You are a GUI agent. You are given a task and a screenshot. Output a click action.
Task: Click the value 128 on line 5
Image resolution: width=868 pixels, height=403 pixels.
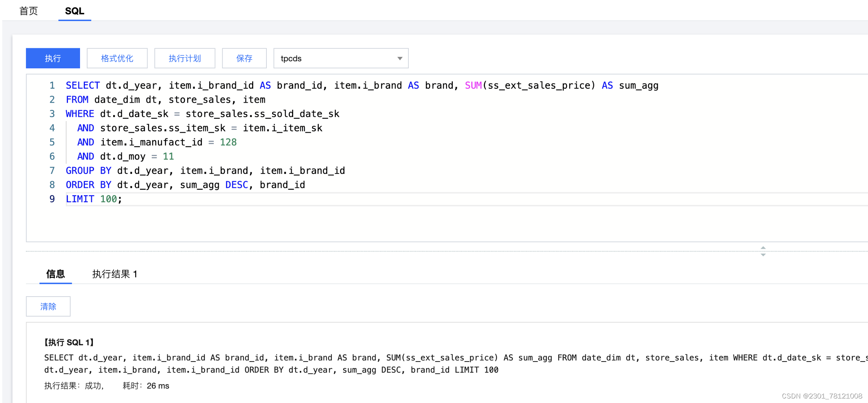coord(228,142)
